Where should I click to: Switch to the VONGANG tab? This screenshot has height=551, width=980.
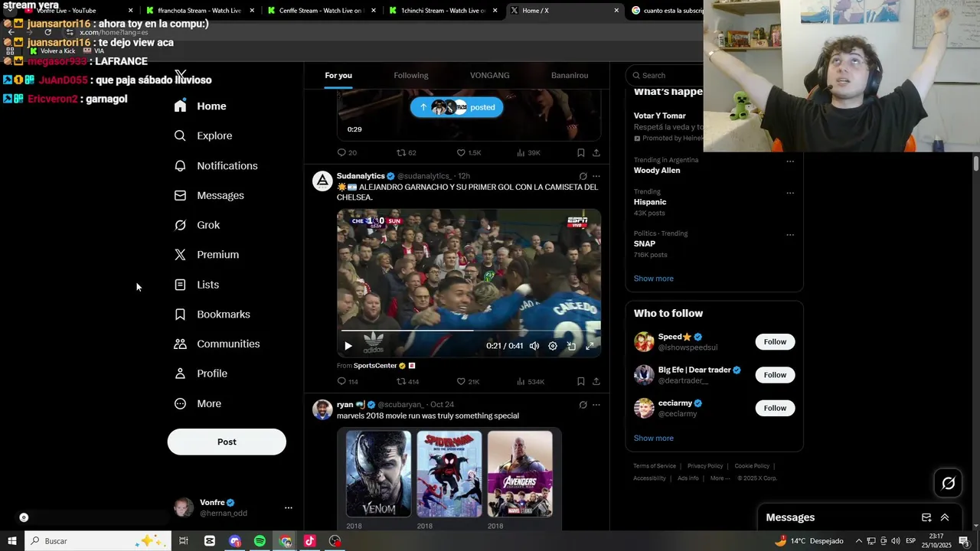490,75
